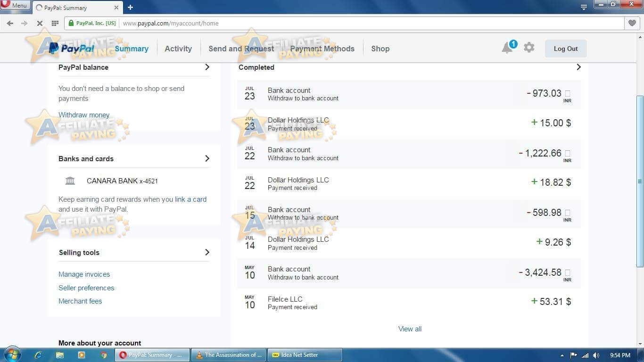Launch Windows Media Player from the taskbar
The height and width of the screenshot is (362, 644).
click(x=82, y=355)
